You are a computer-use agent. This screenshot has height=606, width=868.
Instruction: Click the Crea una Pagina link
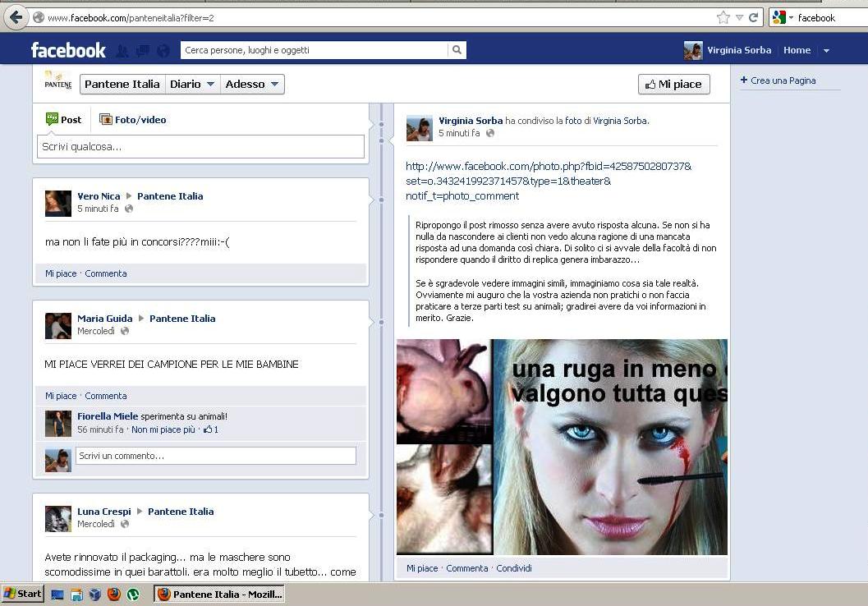pos(783,80)
